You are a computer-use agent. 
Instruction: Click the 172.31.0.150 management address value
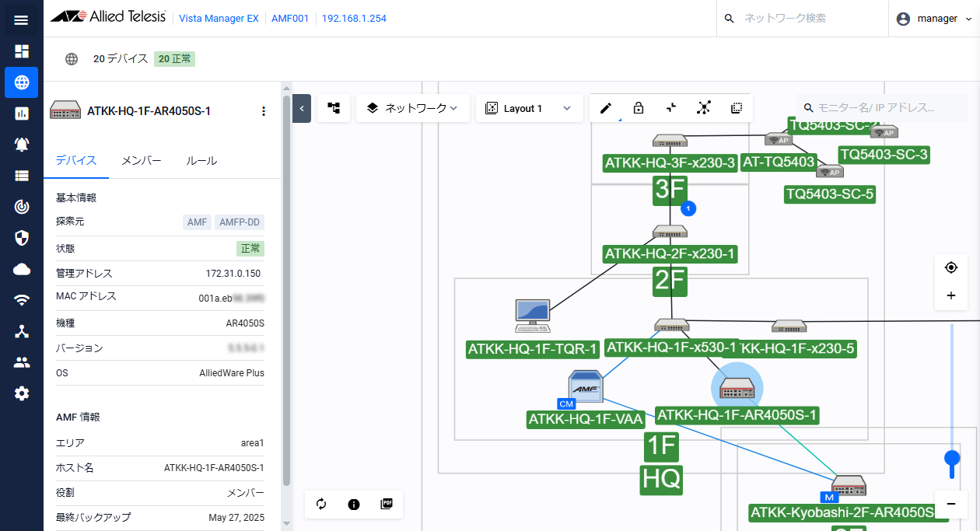(x=233, y=274)
